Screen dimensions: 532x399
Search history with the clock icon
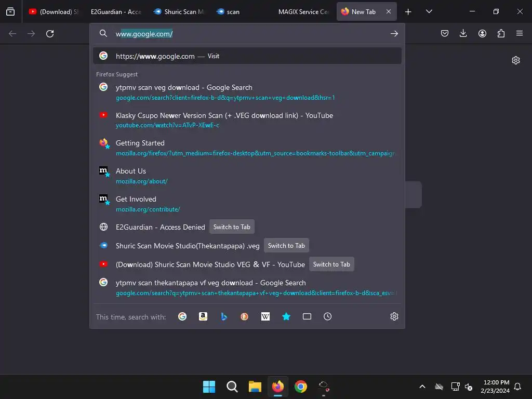pos(327,316)
